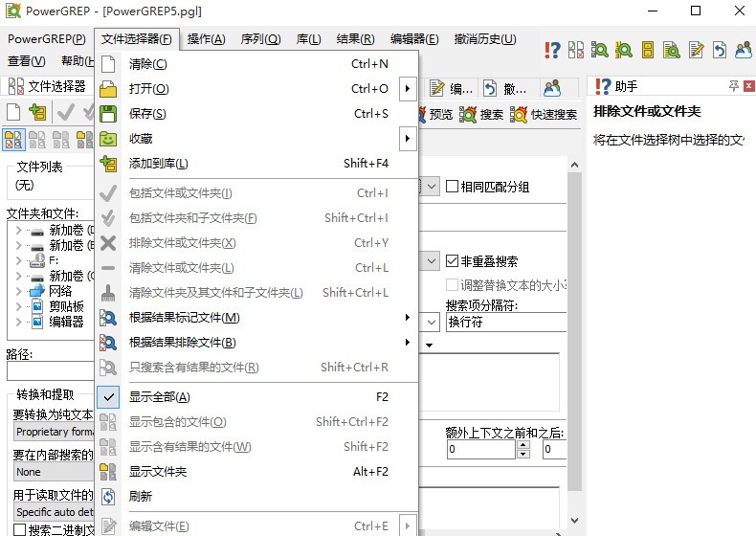Expand the 收藏 submenu arrow
The width and height of the screenshot is (756, 536).
point(408,139)
